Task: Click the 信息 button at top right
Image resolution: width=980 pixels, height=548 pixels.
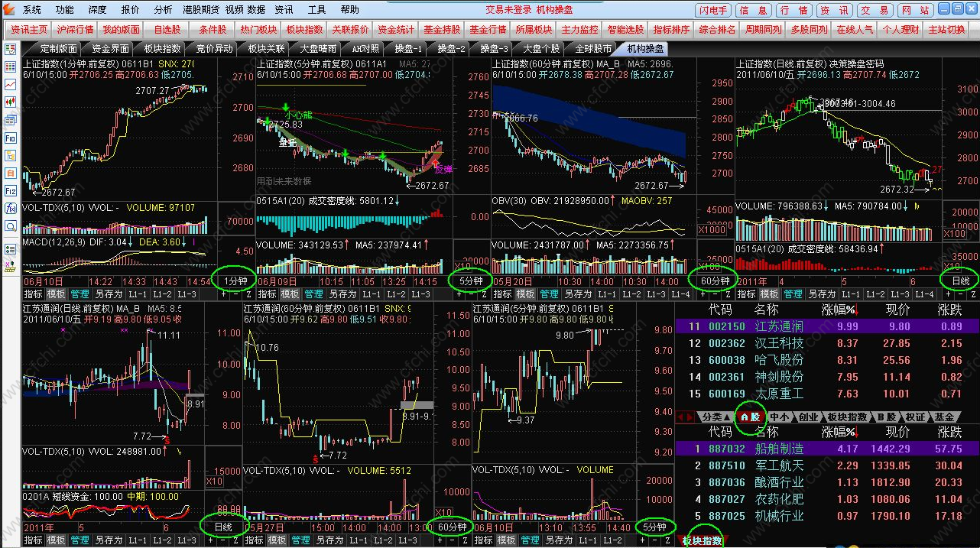Action: [x=754, y=10]
